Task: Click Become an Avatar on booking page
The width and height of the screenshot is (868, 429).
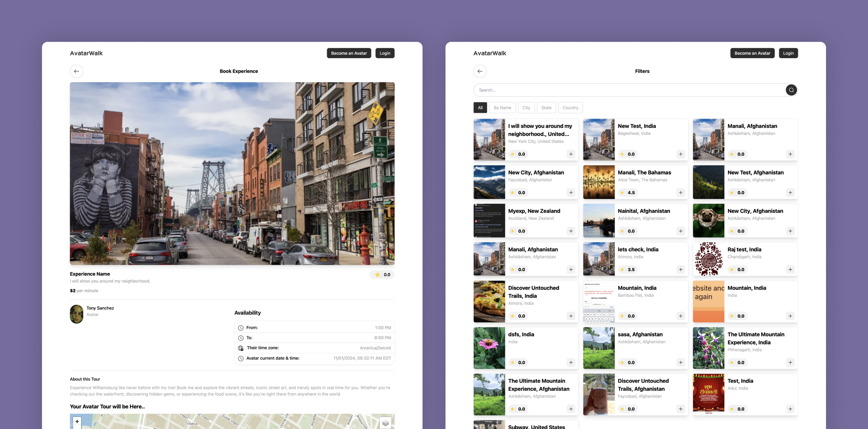Action: click(x=348, y=53)
